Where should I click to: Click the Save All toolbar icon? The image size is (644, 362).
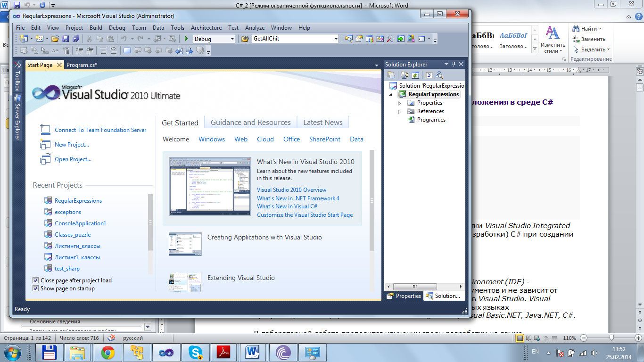(x=75, y=39)
